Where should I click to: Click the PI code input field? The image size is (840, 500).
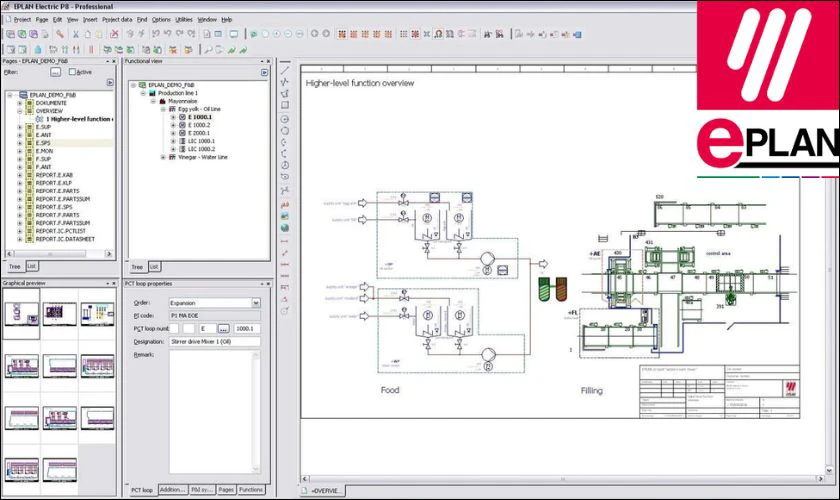pyautogui.click(x=215, y=316)
